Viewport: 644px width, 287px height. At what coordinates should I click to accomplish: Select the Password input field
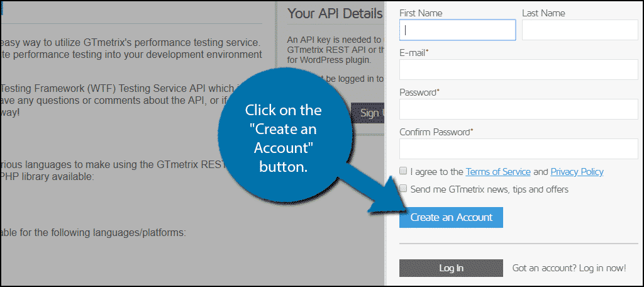(x=518, y=109)
